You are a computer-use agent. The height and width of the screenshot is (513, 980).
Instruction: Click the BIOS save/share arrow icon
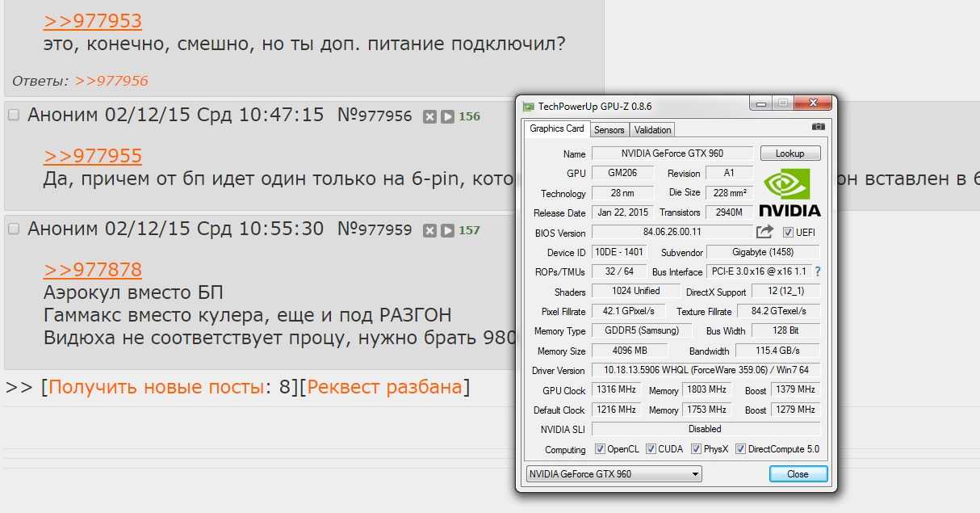(x=764, y=232)
